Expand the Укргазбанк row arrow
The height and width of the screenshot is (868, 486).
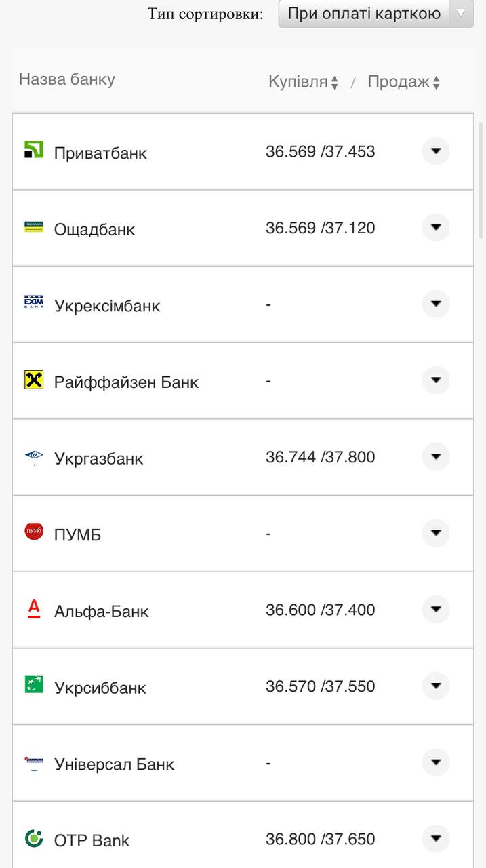(x=436, y=456)
